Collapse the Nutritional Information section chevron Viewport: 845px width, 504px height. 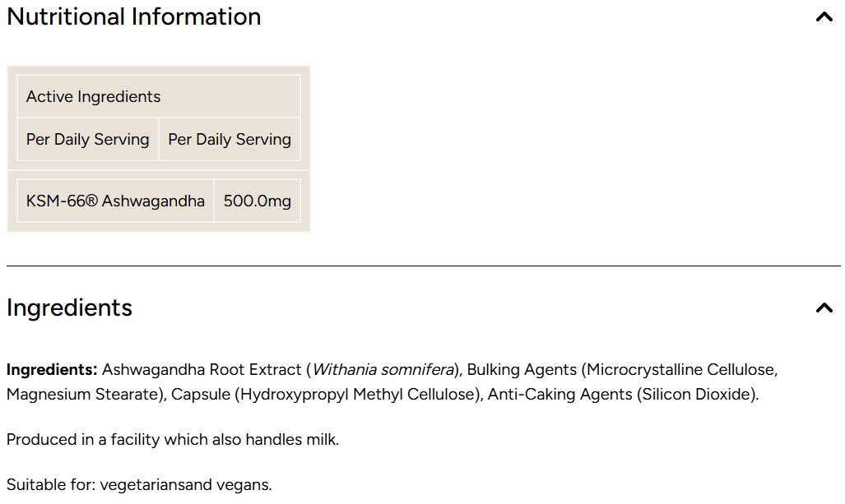[x=824, y=16]
